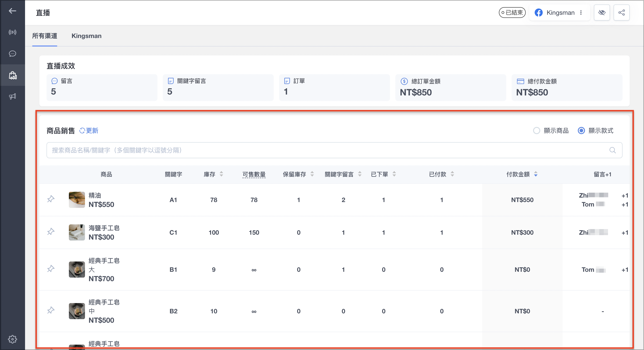Open the shop sales sidebar icon

click(13, 75)
